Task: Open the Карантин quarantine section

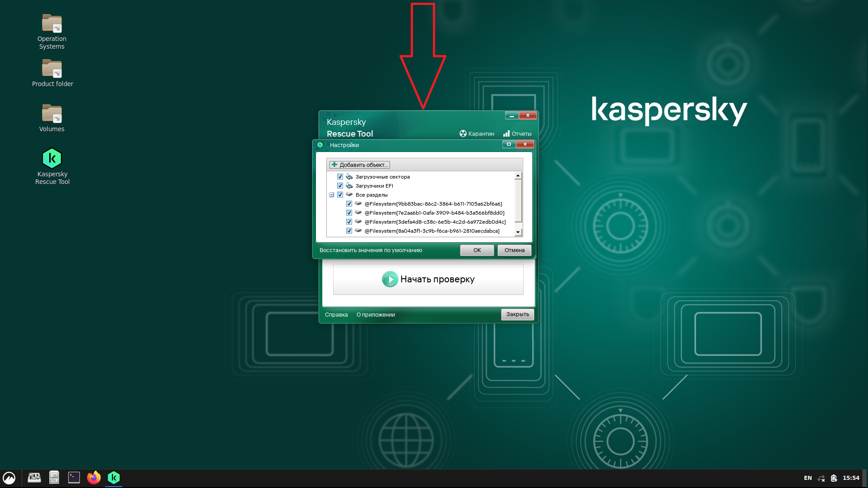Action: (477, 134)
